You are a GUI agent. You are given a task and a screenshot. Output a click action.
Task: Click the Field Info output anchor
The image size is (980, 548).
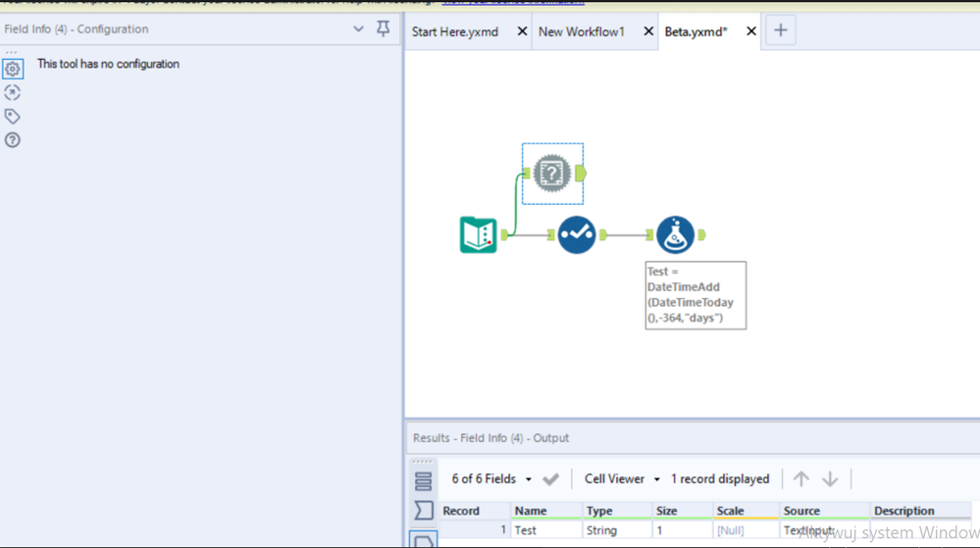pyautogui.click(x=581, y=174)
